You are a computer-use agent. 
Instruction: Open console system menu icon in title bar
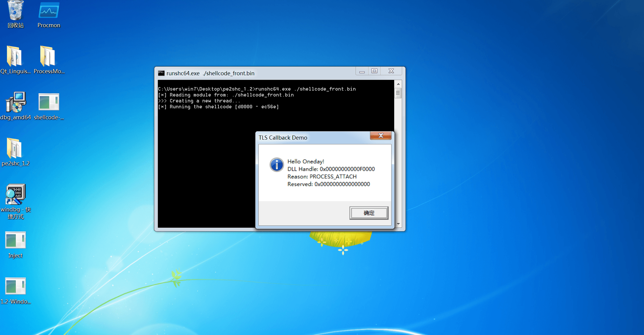click(161, 73)
